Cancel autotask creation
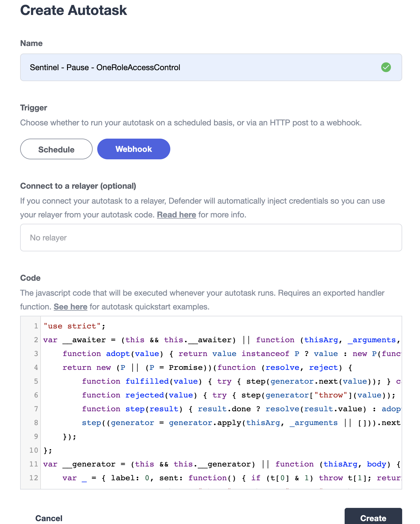The image size is (420, 524). [x=49, y=518]
